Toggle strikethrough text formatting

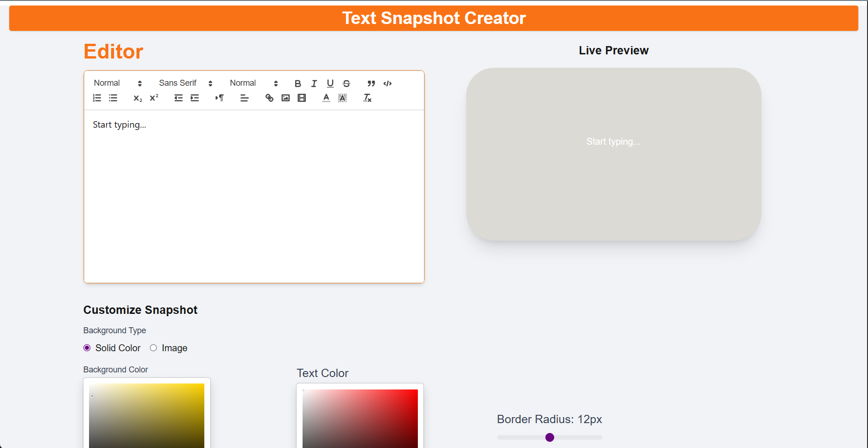346,83
